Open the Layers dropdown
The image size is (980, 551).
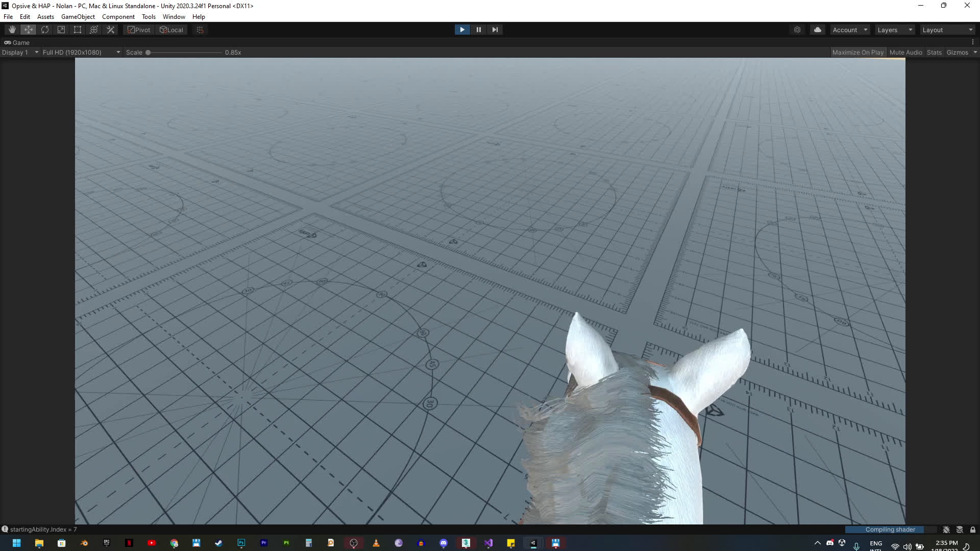pyautogui.click(x=895, y=30)
